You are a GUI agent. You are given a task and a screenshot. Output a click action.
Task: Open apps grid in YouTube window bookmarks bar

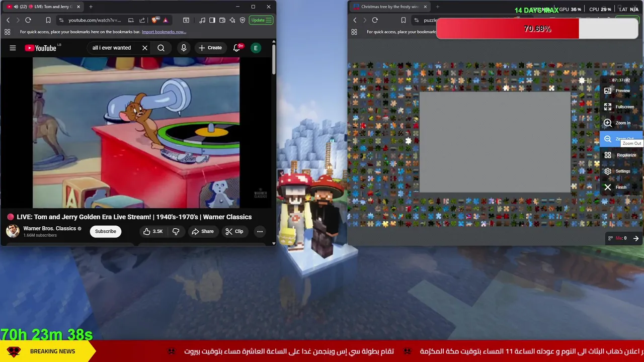[x=7, y=32]
